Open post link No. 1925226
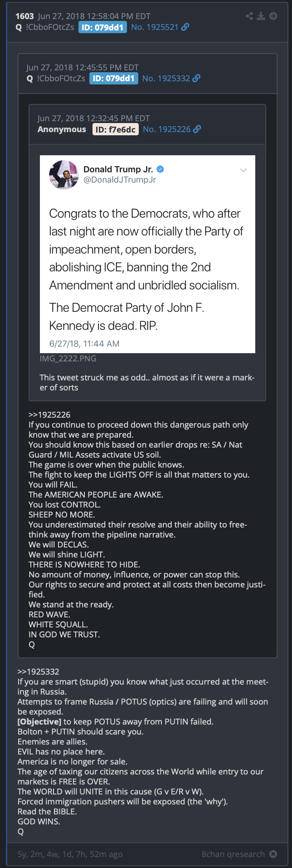This screenshot has width=292, height=868. pos(167,129)
